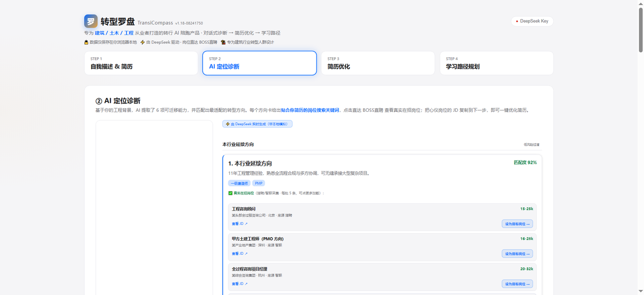Select Step 2 AI 定位诊断 tab
The width and height of the screenshot is (644, 295).
coord(260,63)
